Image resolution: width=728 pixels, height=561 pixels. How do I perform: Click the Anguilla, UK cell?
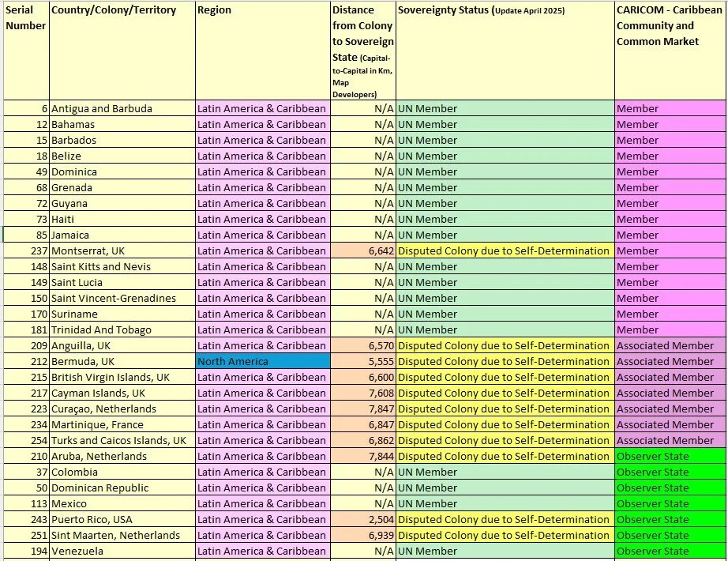coord(122,345)
